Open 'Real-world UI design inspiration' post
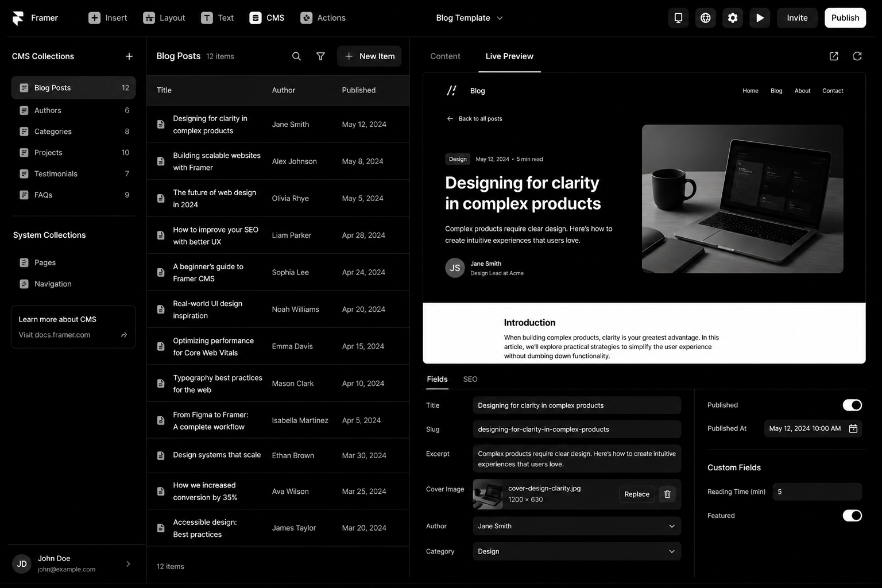The height and width of the screenshot is (588, 882). 278,310
